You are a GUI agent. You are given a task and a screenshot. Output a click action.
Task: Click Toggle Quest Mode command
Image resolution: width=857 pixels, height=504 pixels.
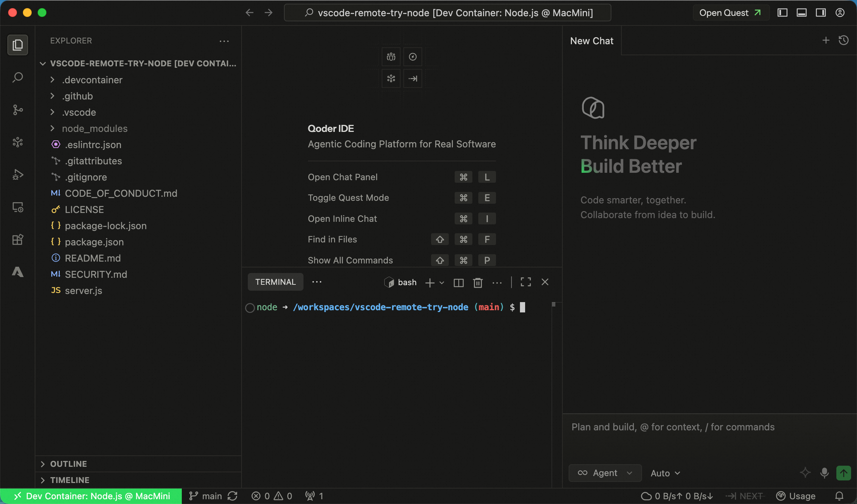402,198
